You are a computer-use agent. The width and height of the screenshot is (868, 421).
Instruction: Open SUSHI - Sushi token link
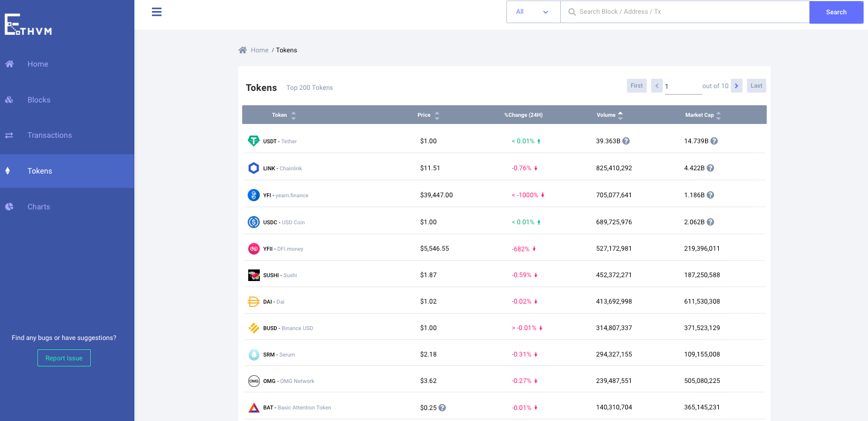click(x=280, y=276)
